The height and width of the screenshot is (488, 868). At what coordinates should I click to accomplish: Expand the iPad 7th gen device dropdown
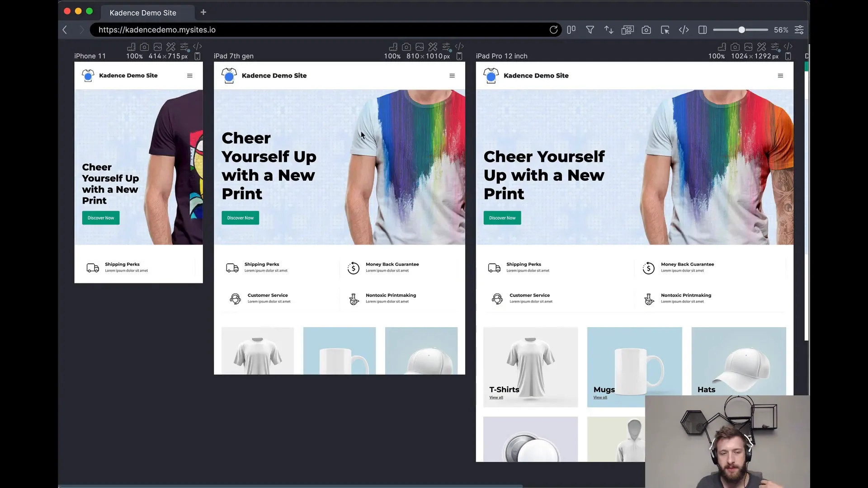[x=233, y=56]
